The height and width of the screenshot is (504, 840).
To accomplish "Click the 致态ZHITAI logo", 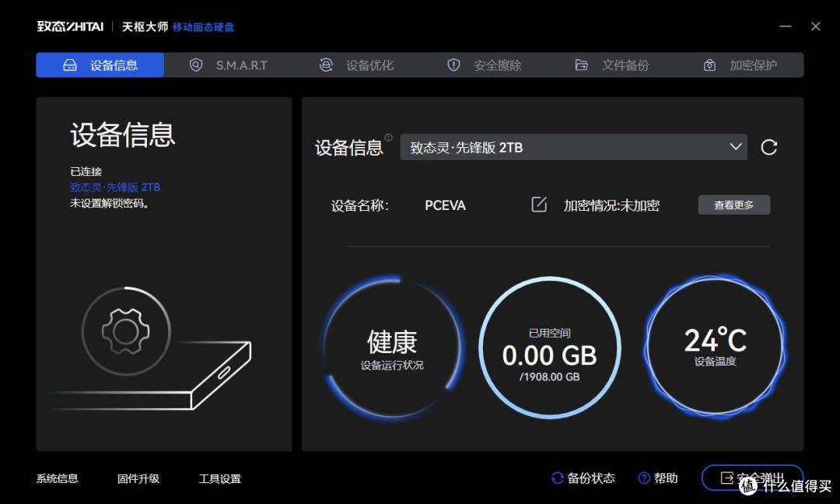I will tap(70, 26).
